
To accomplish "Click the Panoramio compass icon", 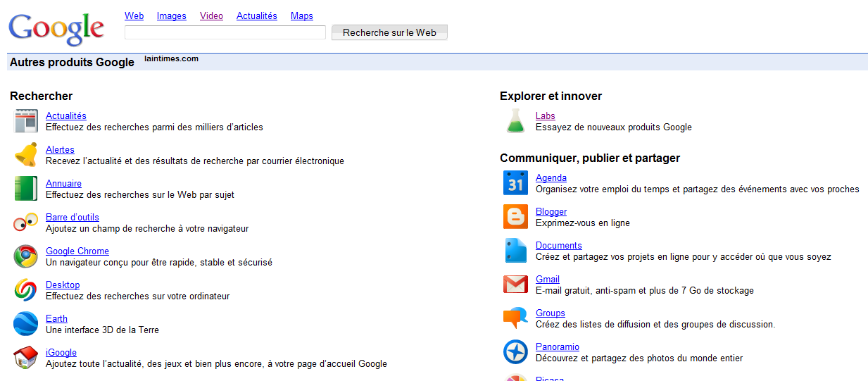I will [x=516, y=352].
